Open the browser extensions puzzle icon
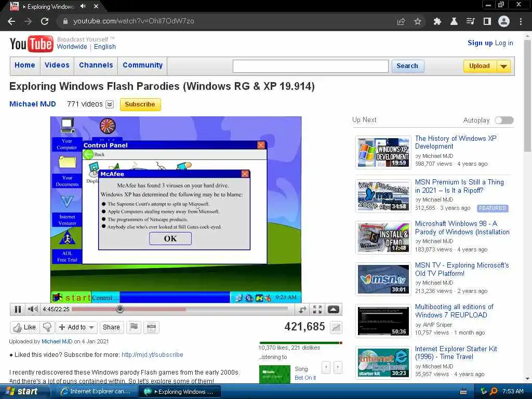The width and height of the screenshot is (532, 399). tap(437, 21)
